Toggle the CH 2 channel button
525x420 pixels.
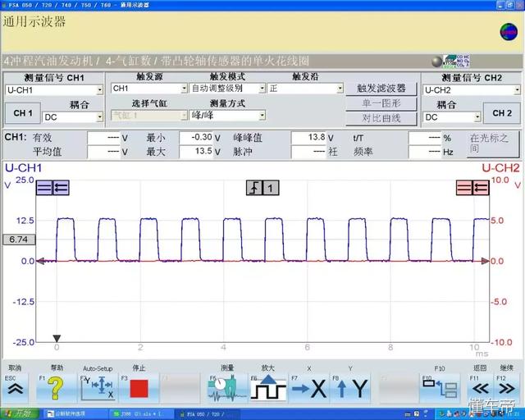pos(502,113)
